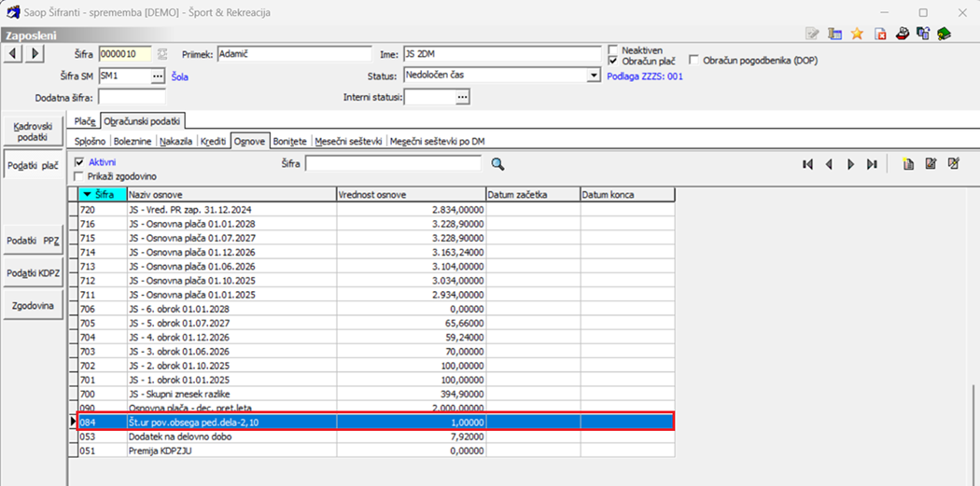Click the printer icon in top toolbar
This screenshot has width=980, height=486.
pos(903,34)
